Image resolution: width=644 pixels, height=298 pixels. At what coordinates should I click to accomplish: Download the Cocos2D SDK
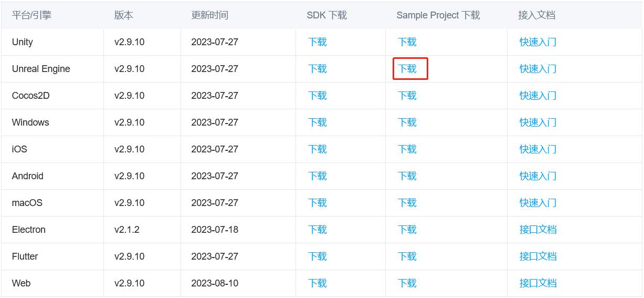318,96
